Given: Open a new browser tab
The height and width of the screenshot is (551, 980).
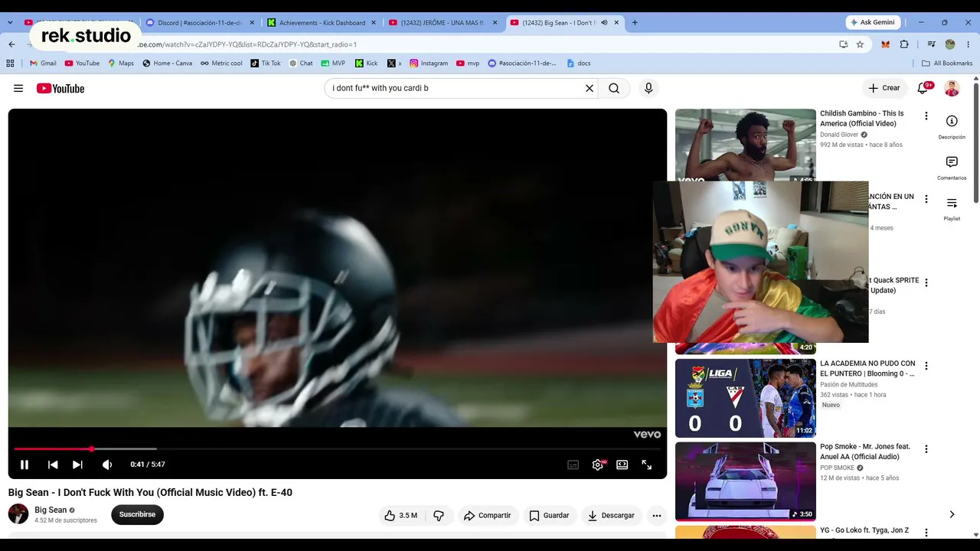Looking at the screenshot, I should pyautogui.click(x=635, y=23).
